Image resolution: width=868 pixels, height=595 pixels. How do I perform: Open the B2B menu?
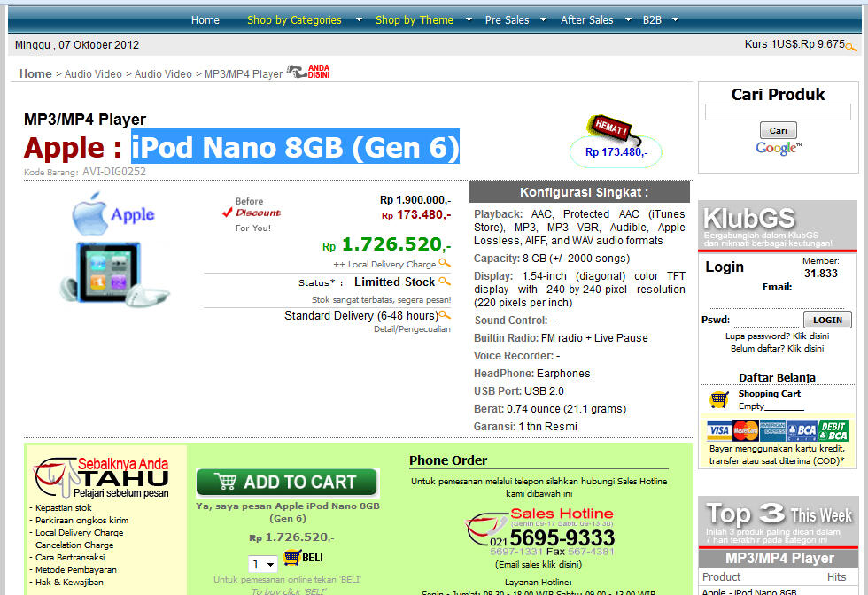pos(652,20)
